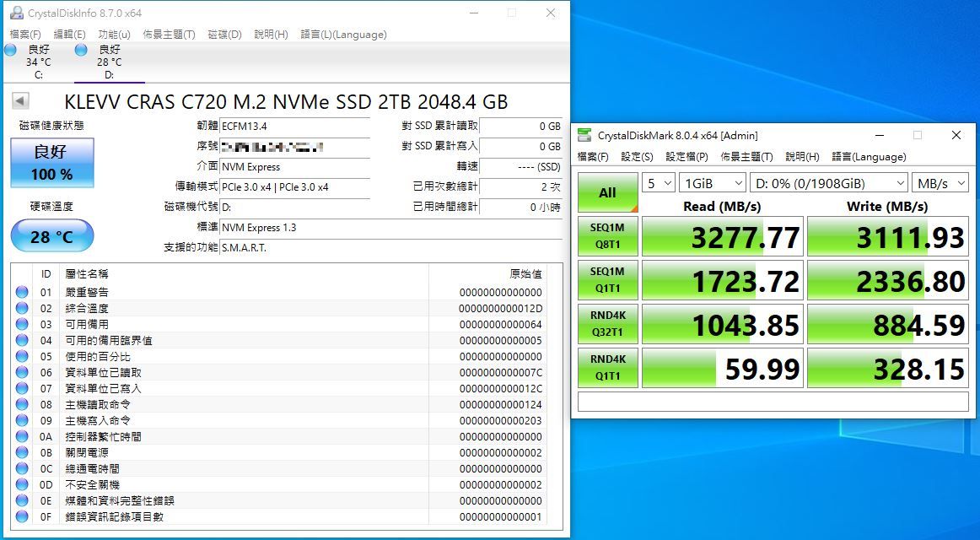Screen dimensions: 980x540
Task: Click status orb for attribute 02 綜合溫度
Action: coord(22,308)
